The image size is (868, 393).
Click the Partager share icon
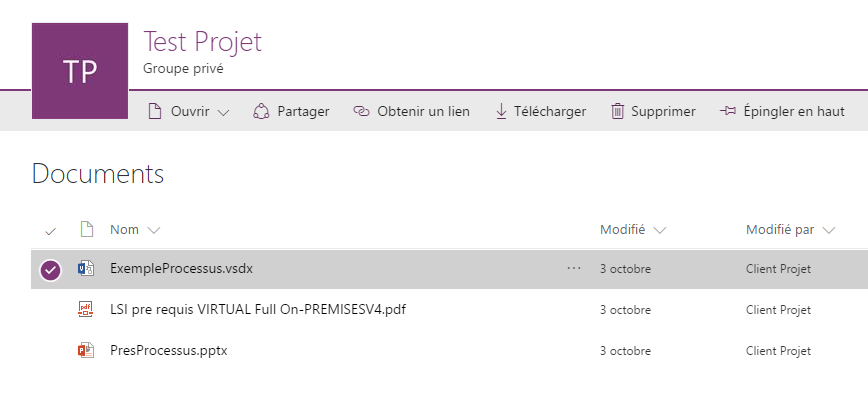[261, 111]
